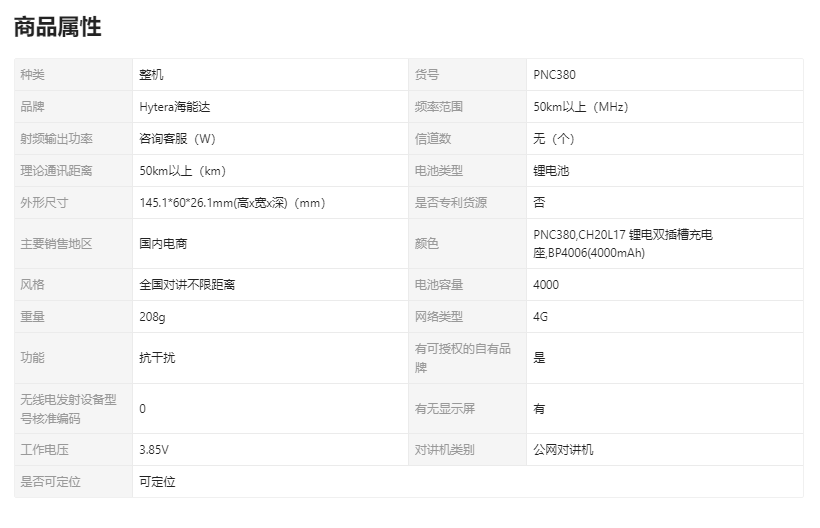Select the 电池容量 label
The image size is (820, 528).
[439, 284]
